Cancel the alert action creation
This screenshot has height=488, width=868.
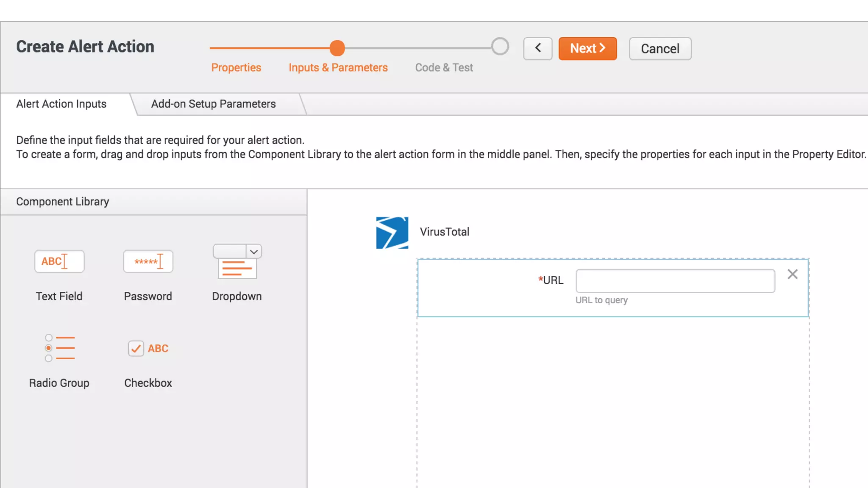tap(660, 49)
